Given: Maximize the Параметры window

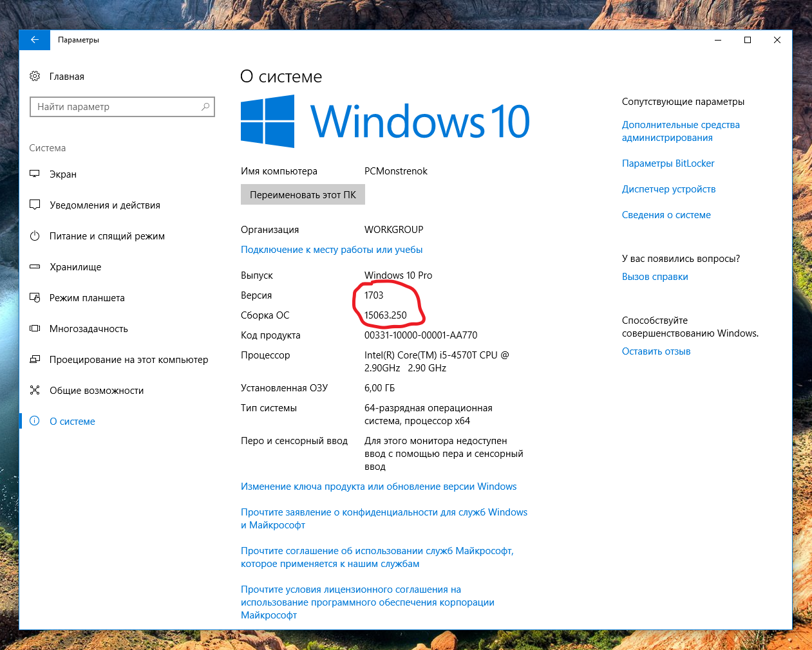Looking at the screenshot, I should tap(748, 40).
